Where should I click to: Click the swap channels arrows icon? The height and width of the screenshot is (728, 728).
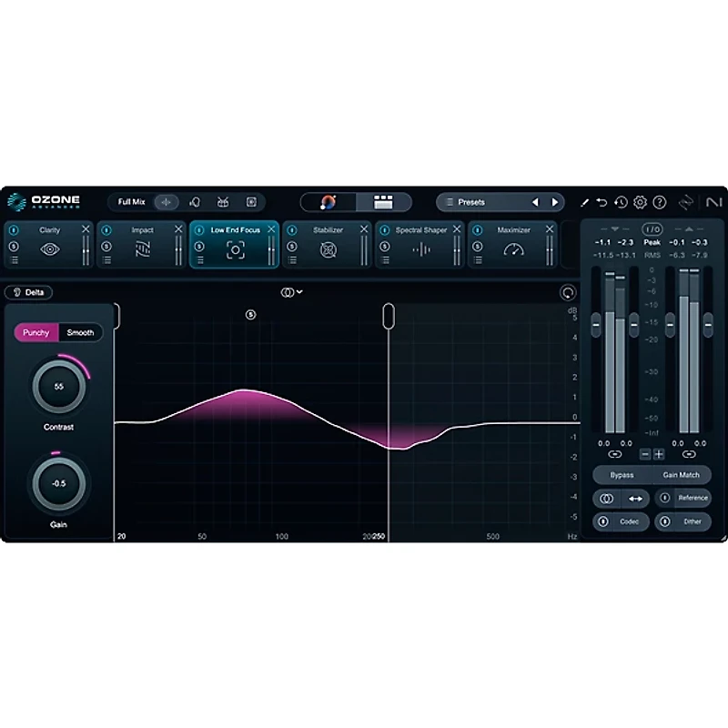(x=635, y=499)
